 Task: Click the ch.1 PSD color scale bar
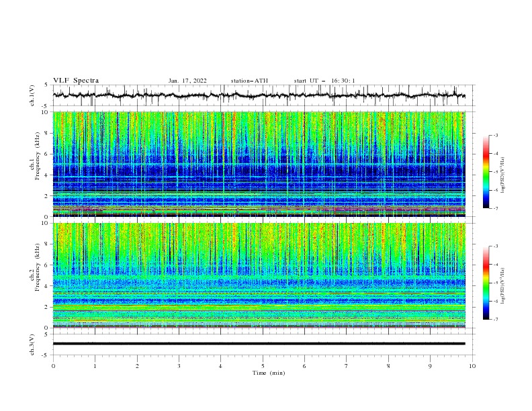pos(486,172)
